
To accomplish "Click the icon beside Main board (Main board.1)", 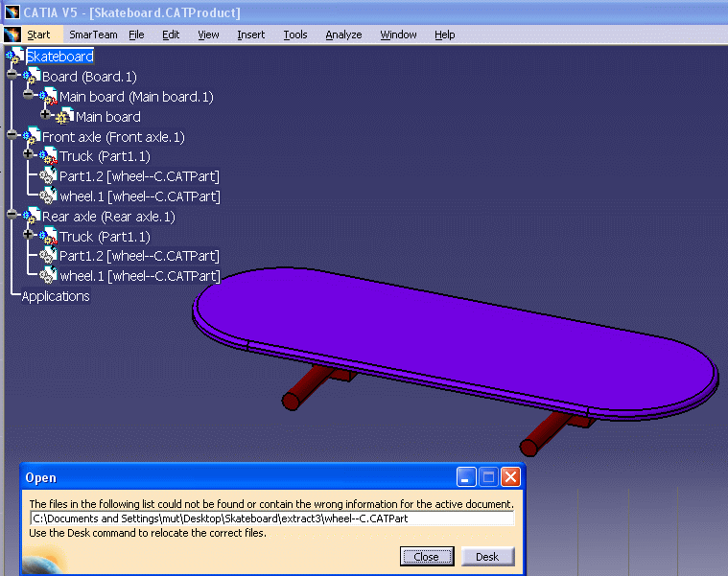I will 48,97.
